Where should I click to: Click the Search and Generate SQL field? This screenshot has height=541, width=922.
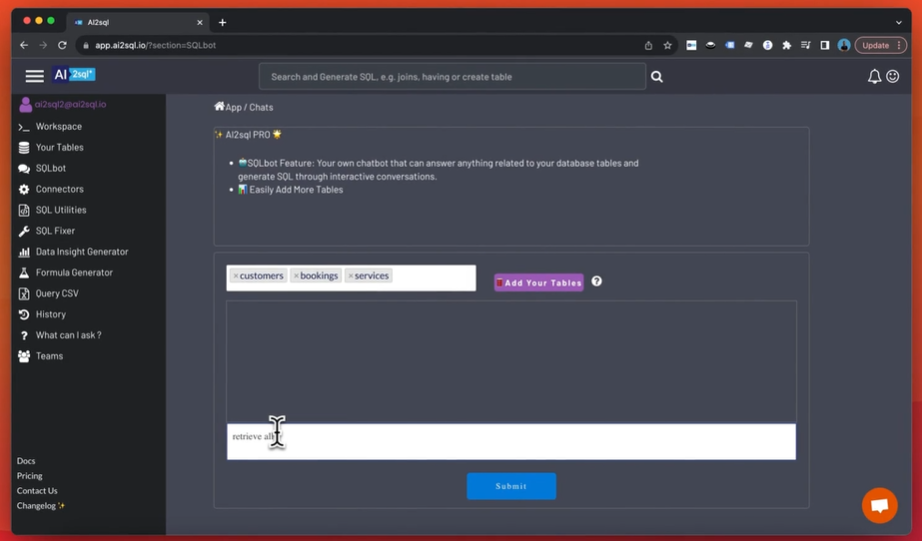[x=452, y=76]
